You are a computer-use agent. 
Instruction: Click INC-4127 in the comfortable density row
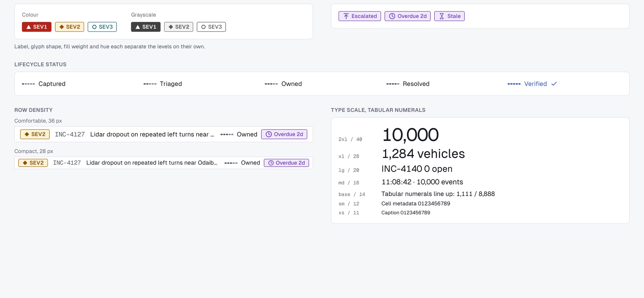[70, 134]
